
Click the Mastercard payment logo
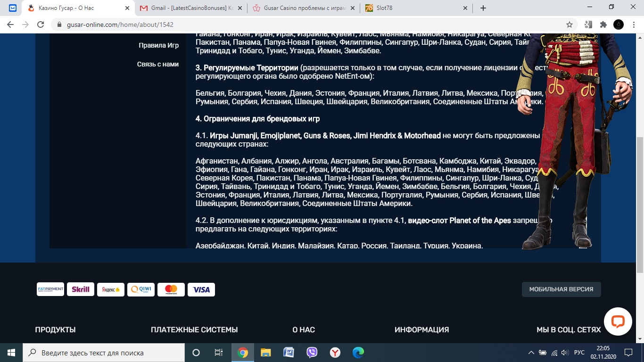[171, 289]
